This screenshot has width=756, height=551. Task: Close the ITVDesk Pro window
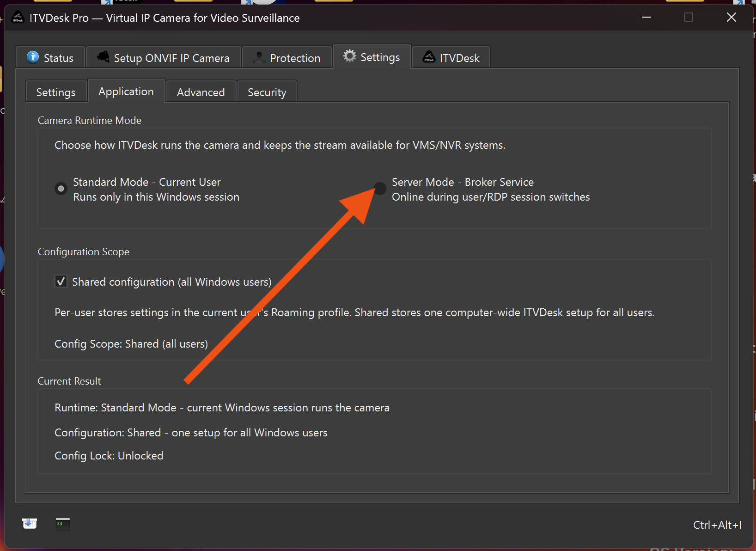pyautogui.click(x=732, y=18)
